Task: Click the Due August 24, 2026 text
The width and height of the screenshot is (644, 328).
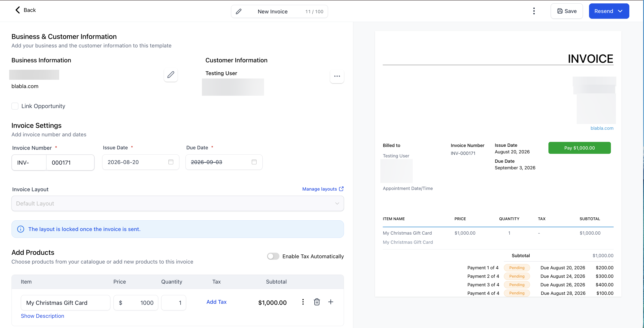Action: coord(562,276)
